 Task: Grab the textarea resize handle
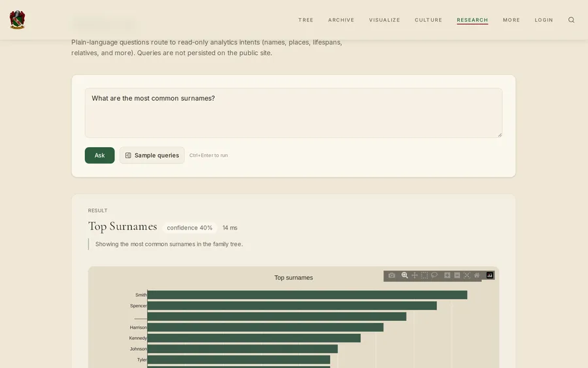coord(500,135)
